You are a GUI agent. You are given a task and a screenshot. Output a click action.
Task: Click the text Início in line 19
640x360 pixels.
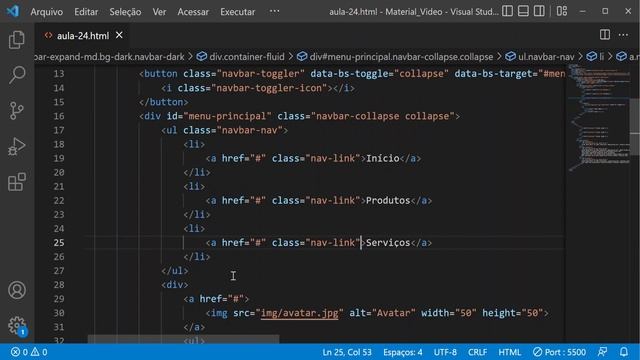click(x=382, y=158)
